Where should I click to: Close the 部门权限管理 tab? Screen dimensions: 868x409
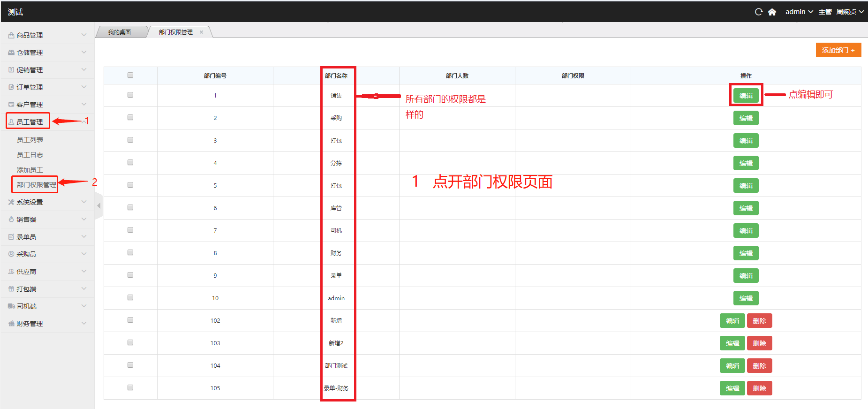[202, 32]
